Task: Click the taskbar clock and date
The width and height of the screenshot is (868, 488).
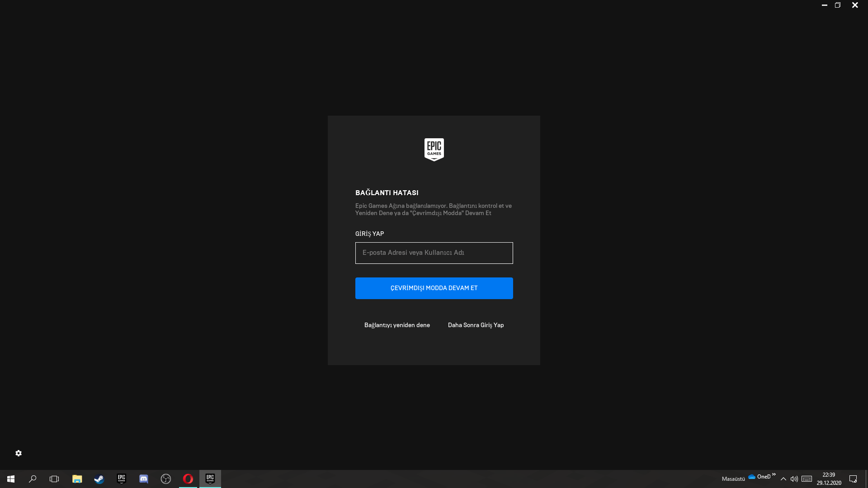Action: [x=829, y=479]
